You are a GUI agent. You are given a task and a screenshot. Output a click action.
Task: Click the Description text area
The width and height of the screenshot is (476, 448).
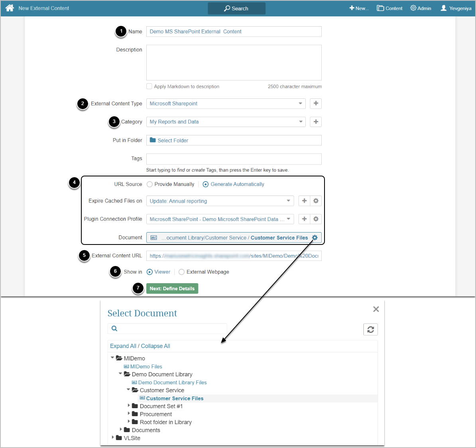point(234,63)
